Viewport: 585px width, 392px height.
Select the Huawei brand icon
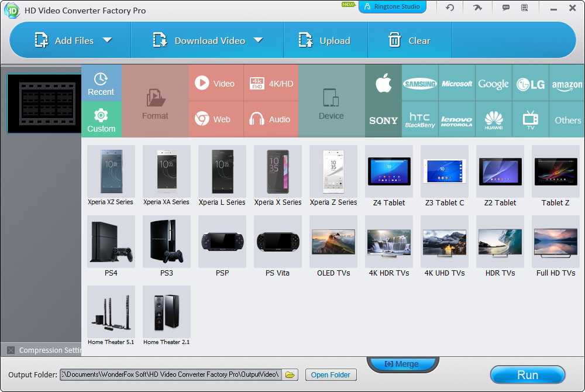(494, 120)
